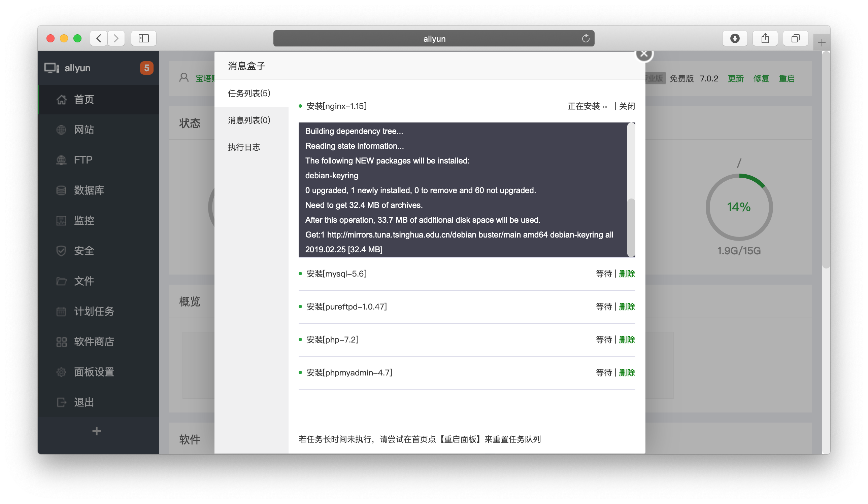Reload the page via address bar icon

coord(586,38)
